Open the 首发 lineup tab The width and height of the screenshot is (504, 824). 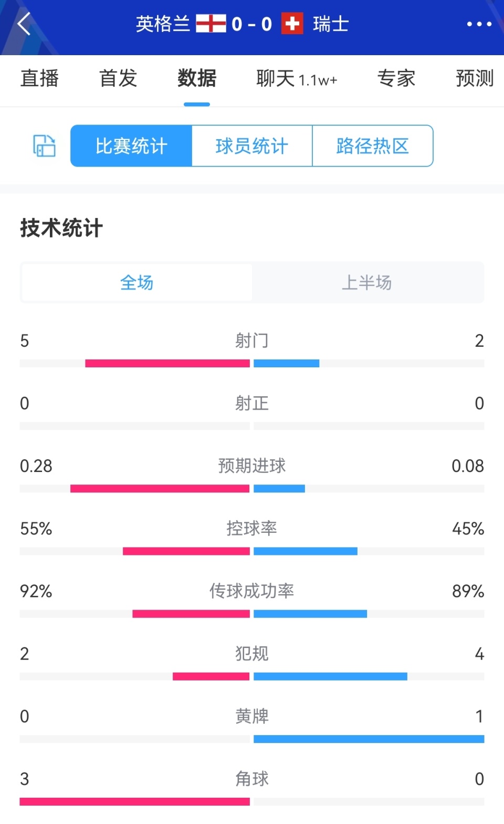pyautogui.click(x=118, y=78)
